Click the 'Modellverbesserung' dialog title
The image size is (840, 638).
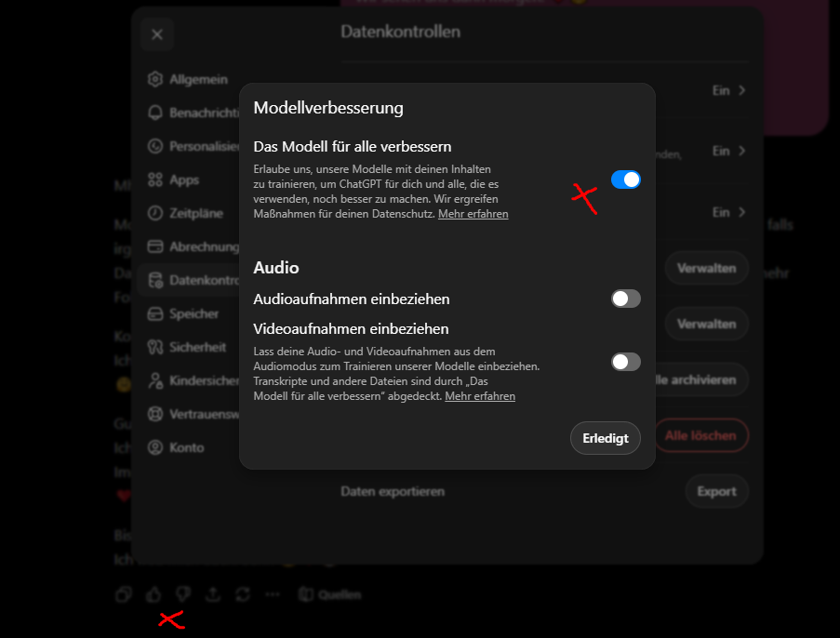pyautogui.click(x=328, y=108)
